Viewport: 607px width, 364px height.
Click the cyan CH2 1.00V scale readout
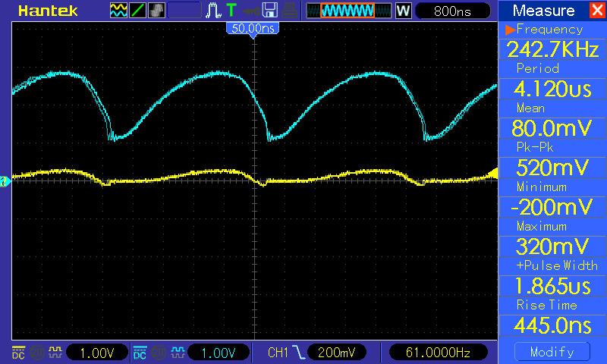click(x=219, y=353)
